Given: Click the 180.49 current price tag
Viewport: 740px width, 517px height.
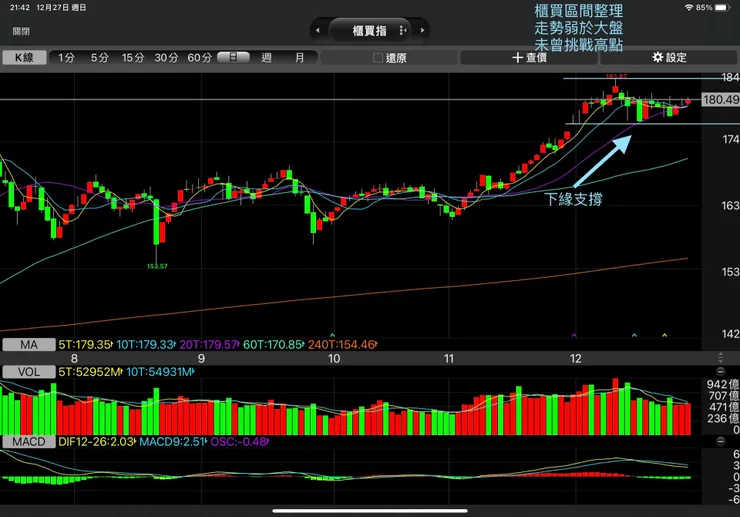Looking at the screenshot, I should (721, 100).
